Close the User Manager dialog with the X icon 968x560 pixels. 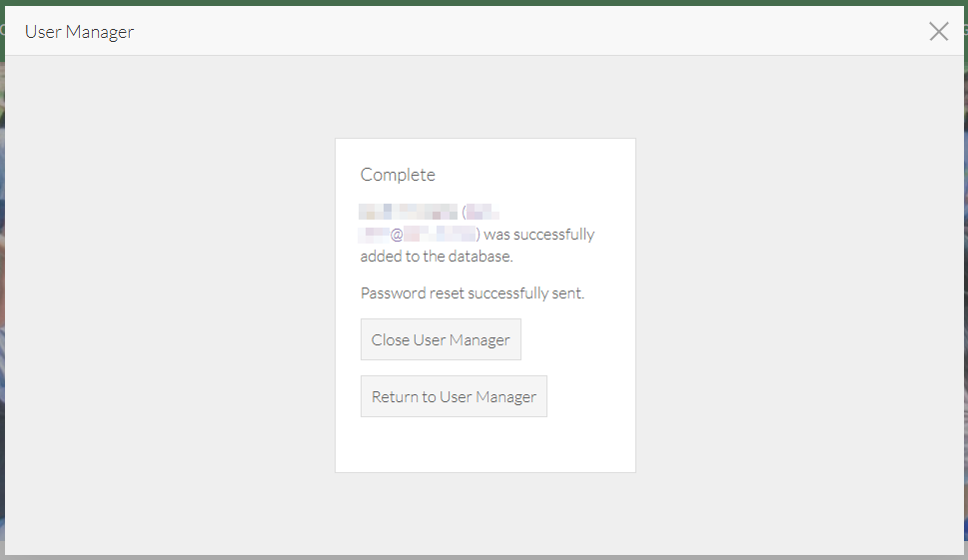[x=938, y=31]
